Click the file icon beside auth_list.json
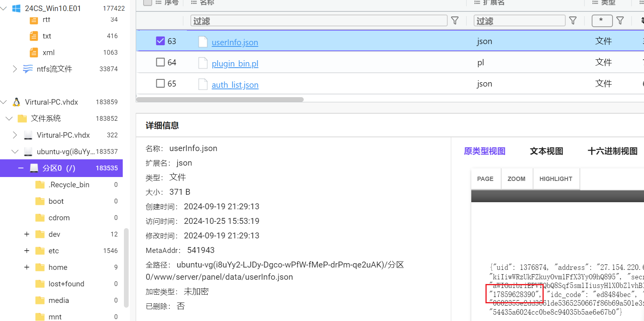 [203, 84]
